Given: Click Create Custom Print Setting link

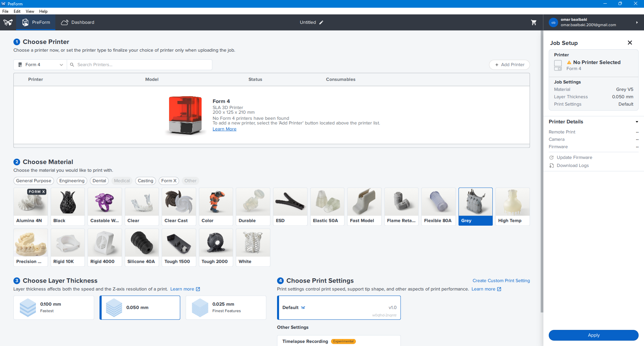Looking at the screenshot, I should point(501,281).
